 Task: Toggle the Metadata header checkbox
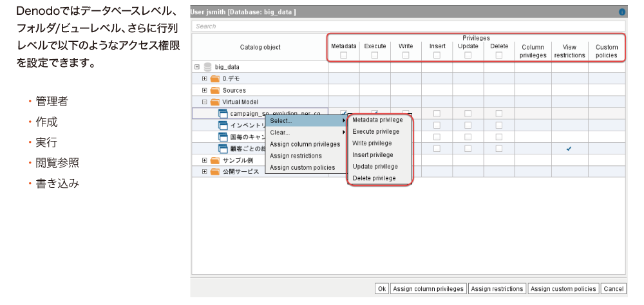[x=344, y=55]
